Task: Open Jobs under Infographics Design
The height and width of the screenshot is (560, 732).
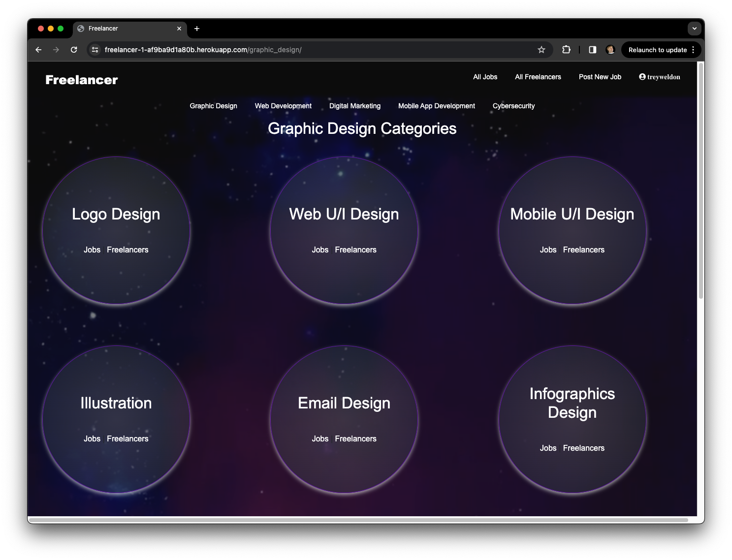Action: pos(548,448)
